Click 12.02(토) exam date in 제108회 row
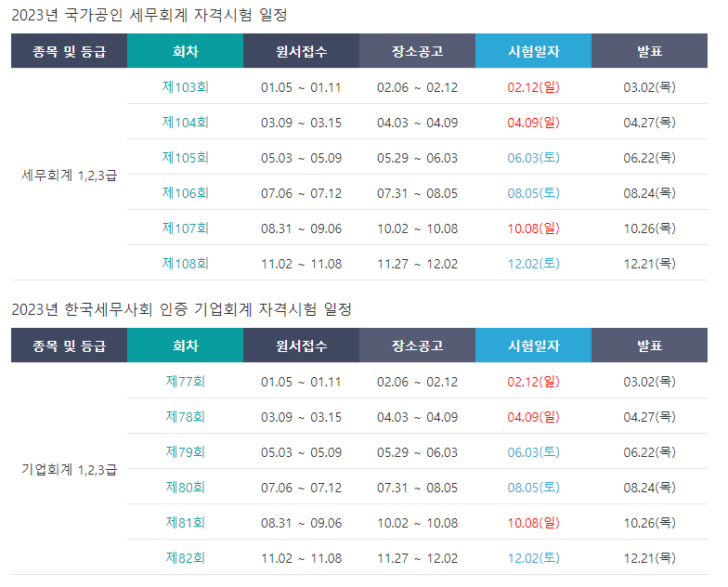 pyautogui.click(x=533, y=264)
